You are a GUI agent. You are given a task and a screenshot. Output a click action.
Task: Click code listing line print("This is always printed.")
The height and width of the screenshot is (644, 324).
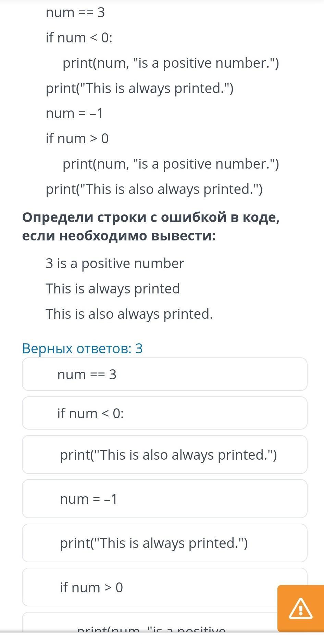[x=140, y=88]
